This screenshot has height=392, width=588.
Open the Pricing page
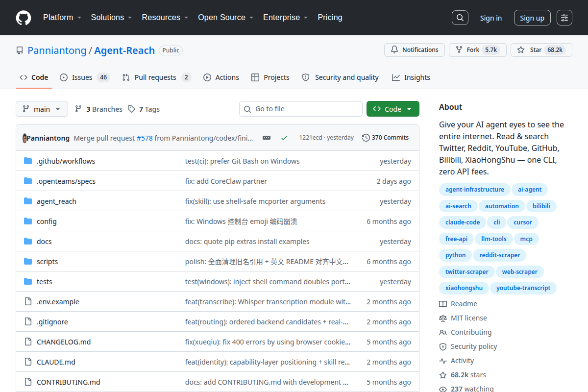point(330,17)
